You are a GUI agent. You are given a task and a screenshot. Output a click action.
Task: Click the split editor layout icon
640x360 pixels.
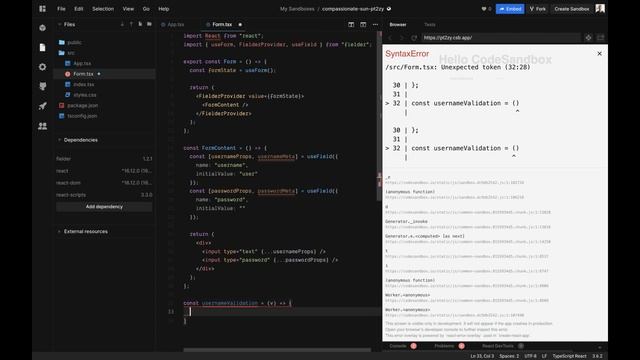point(351,24)
